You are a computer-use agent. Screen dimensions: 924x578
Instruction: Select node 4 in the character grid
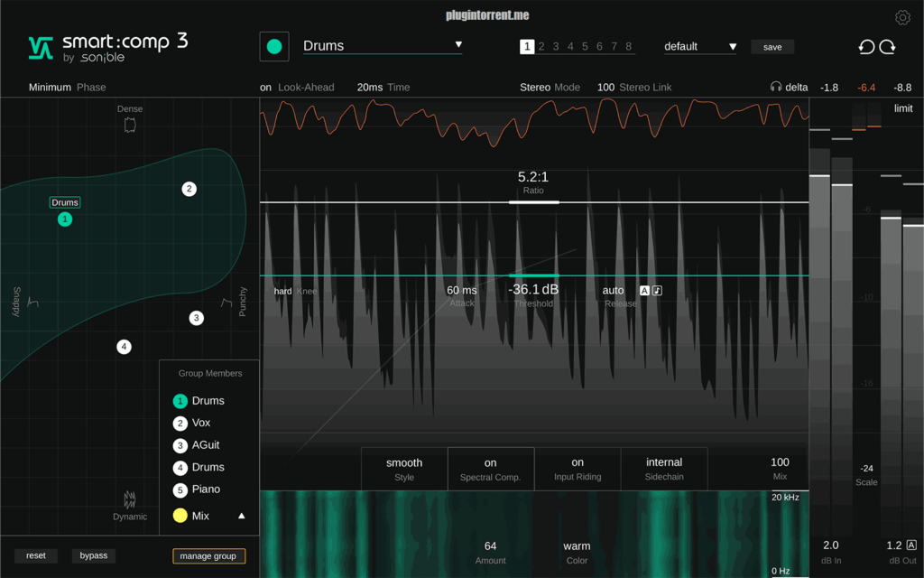[124, 347]
